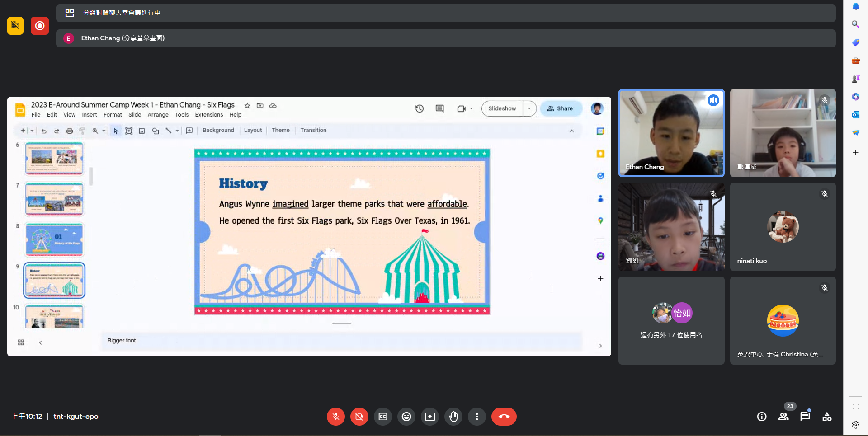The height and width of the screenshot is (436, 868).
Task: Click the Print icon in Slides toolbar
Action: click(70, 131)
